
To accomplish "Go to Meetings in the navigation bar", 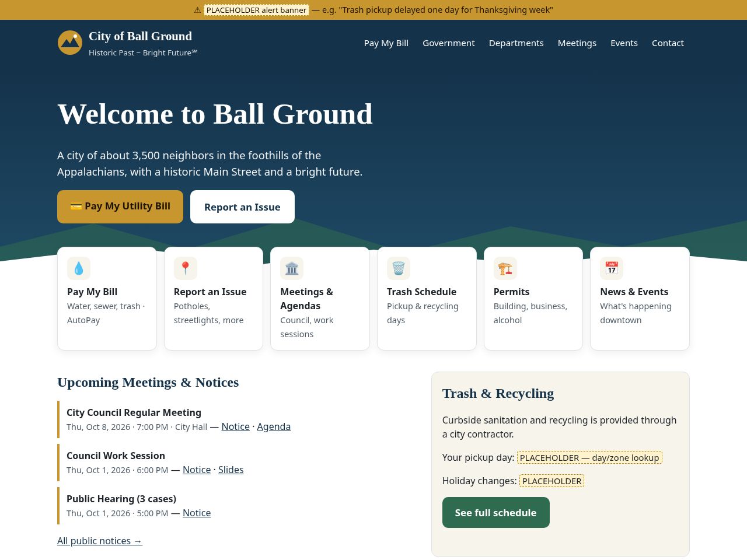I will (577, 43).
